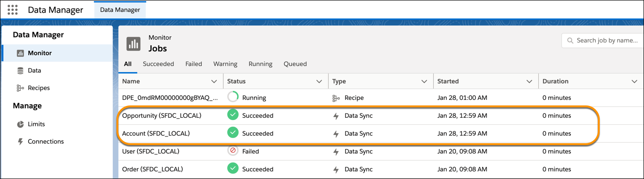This screenshot has width=644, height=179.
Task: Click the Limits pie chart icon
Action: (20, 124)
